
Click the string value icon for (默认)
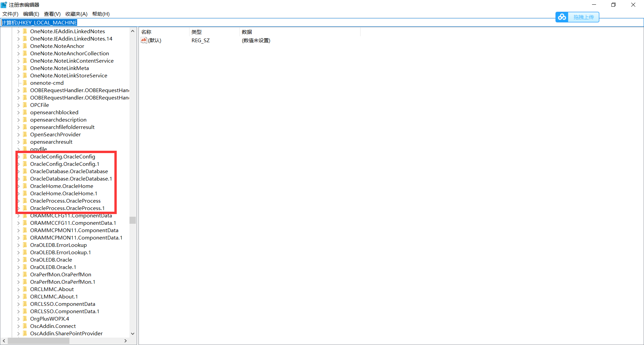144,40
